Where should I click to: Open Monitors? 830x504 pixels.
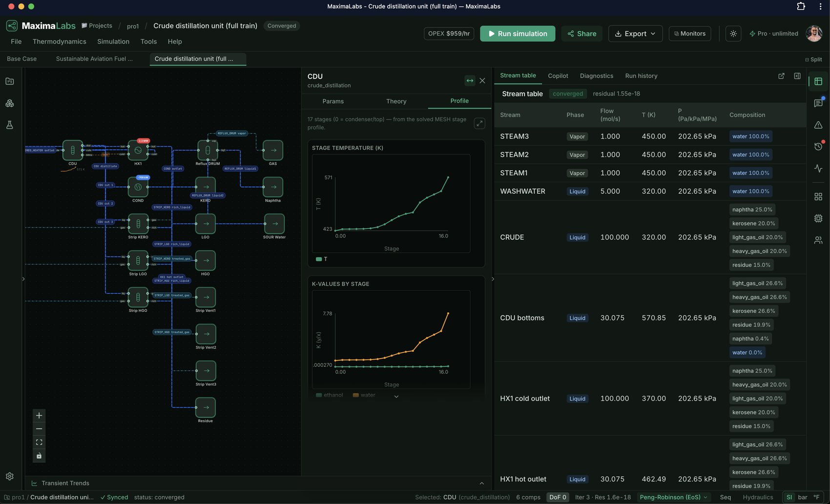tap(689, 34)
